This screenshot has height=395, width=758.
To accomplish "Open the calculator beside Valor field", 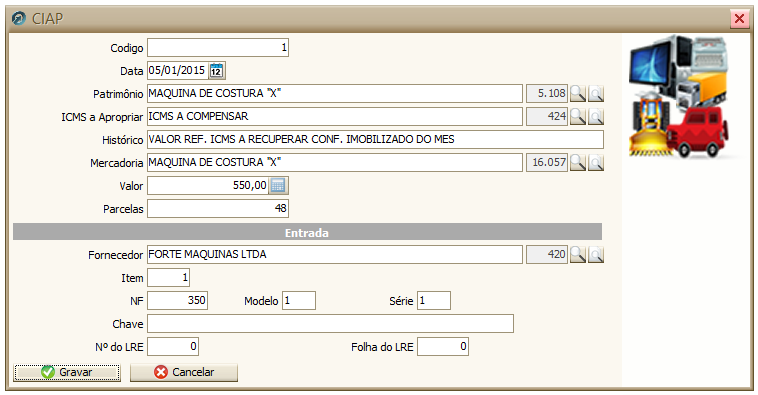I will point(278,185).
